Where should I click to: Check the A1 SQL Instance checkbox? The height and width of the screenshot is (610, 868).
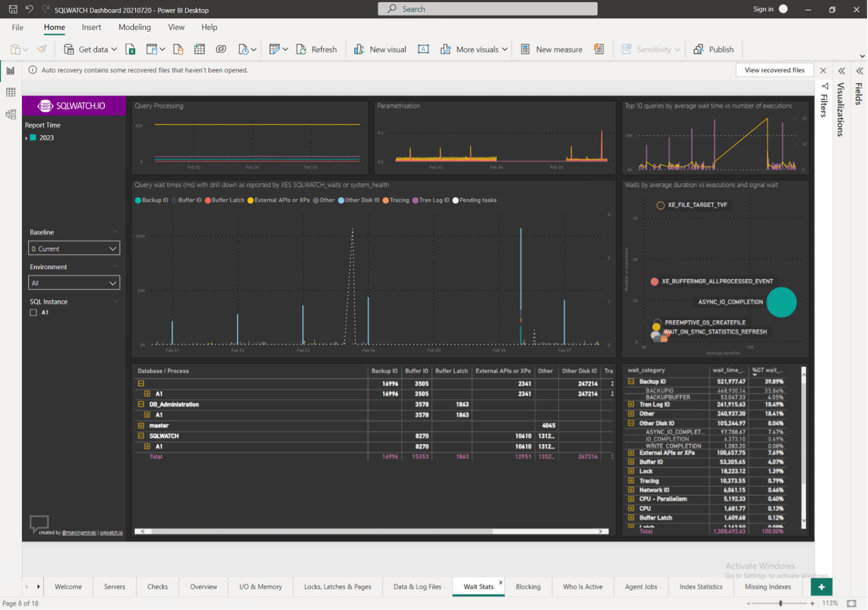[x=33, y=312]
